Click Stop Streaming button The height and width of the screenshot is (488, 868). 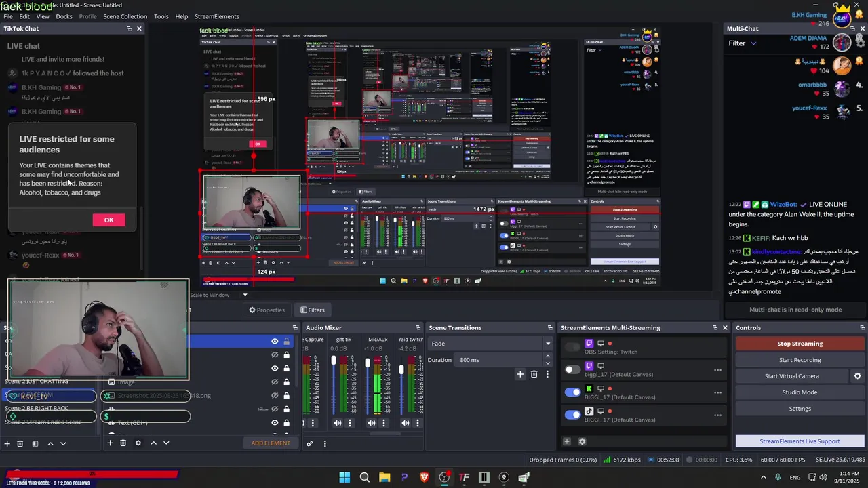[800, 344]
